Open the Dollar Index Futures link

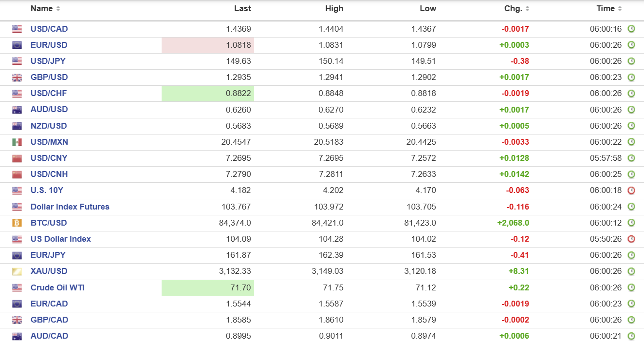coord(70,207)
